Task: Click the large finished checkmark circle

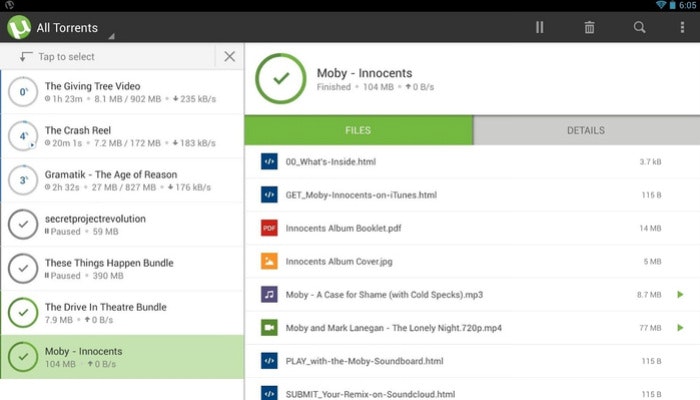Action: pos(281,79)
